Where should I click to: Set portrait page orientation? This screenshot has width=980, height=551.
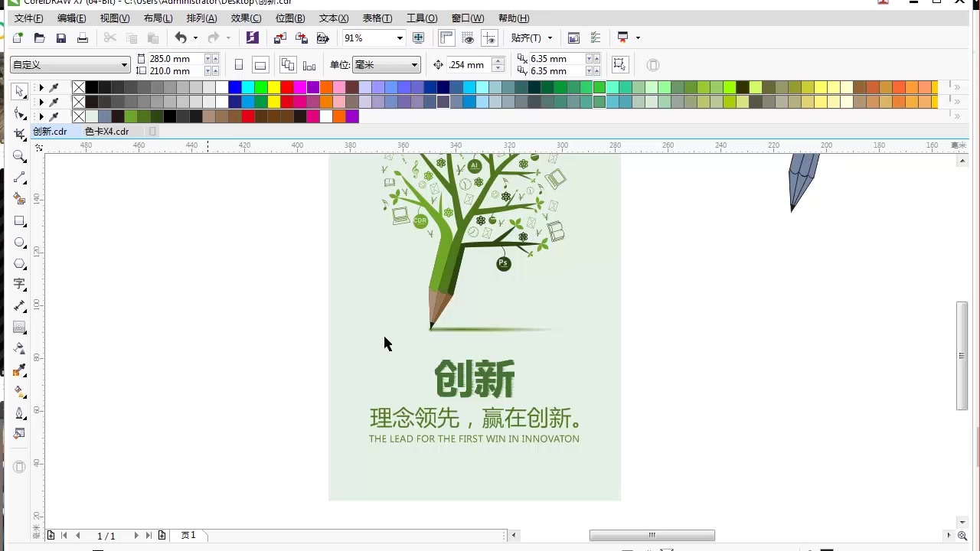(x=239, y=65)
